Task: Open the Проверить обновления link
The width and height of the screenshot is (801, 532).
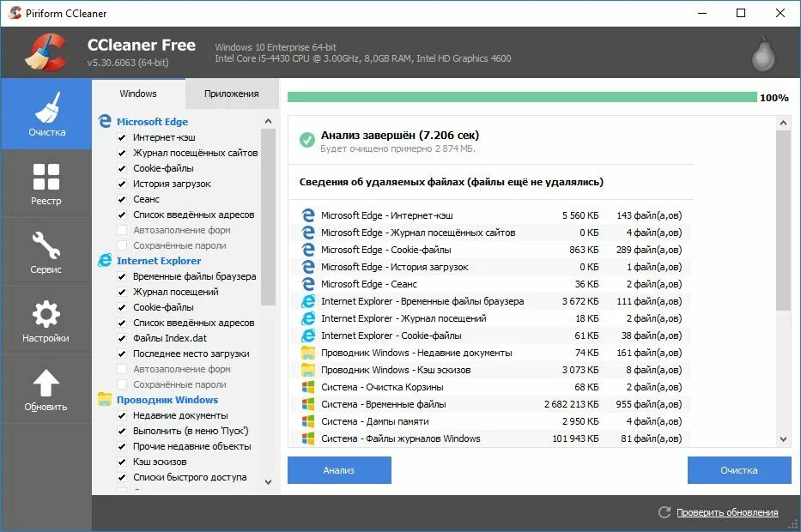Action: pos(727,512)
